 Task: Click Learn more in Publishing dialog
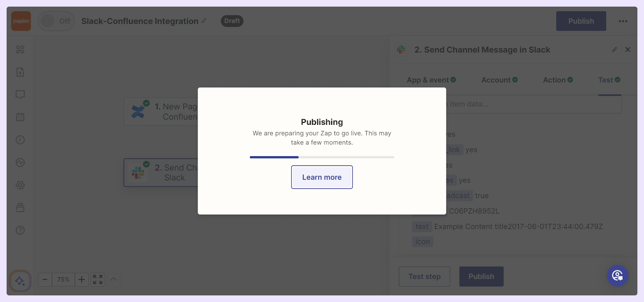coord(322,177)
